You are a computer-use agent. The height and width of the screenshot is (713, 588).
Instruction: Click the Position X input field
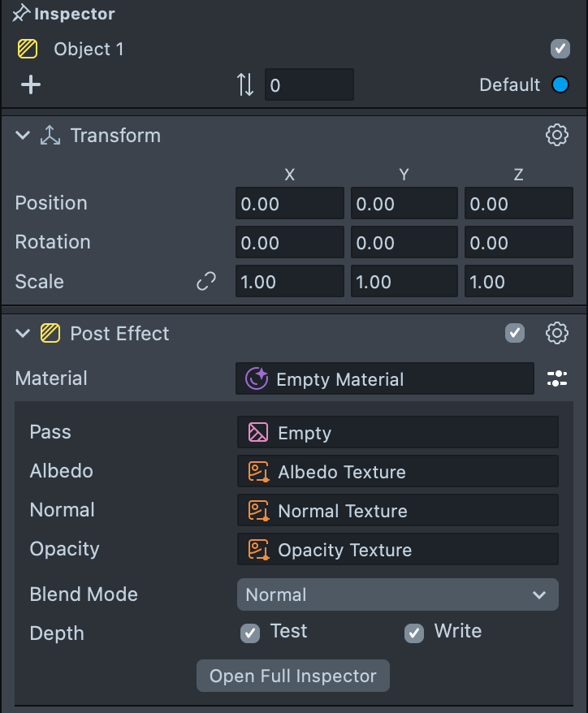point(289,204)
